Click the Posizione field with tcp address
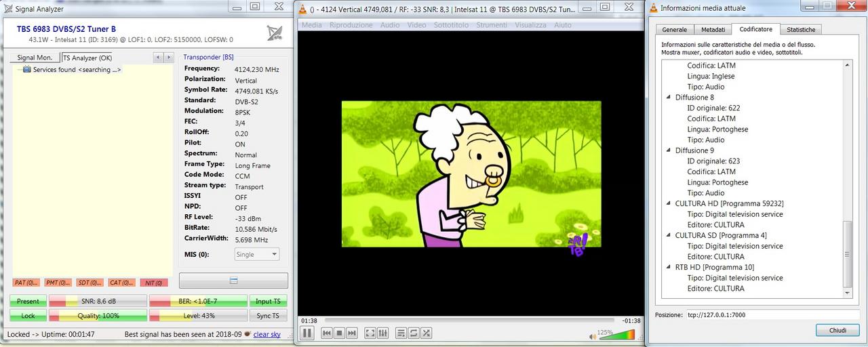This screenshot has width=868, height=347. point(771,315)
